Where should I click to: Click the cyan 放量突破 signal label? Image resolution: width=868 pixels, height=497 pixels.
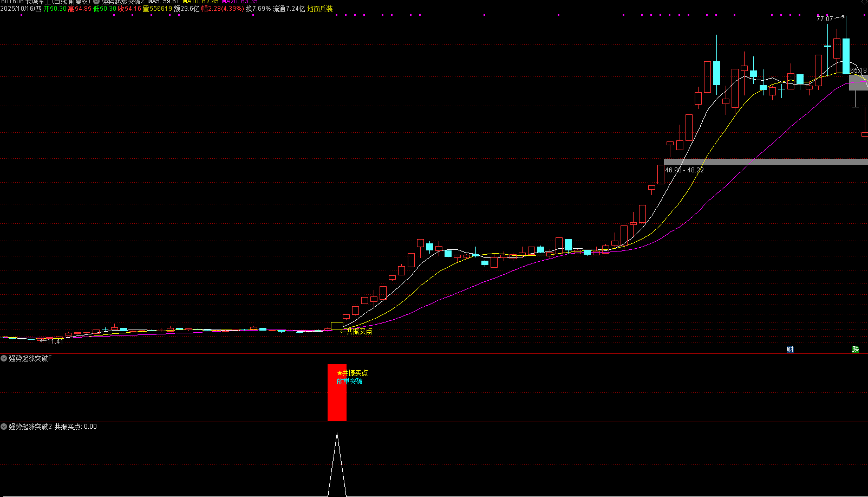click(349, 381)
